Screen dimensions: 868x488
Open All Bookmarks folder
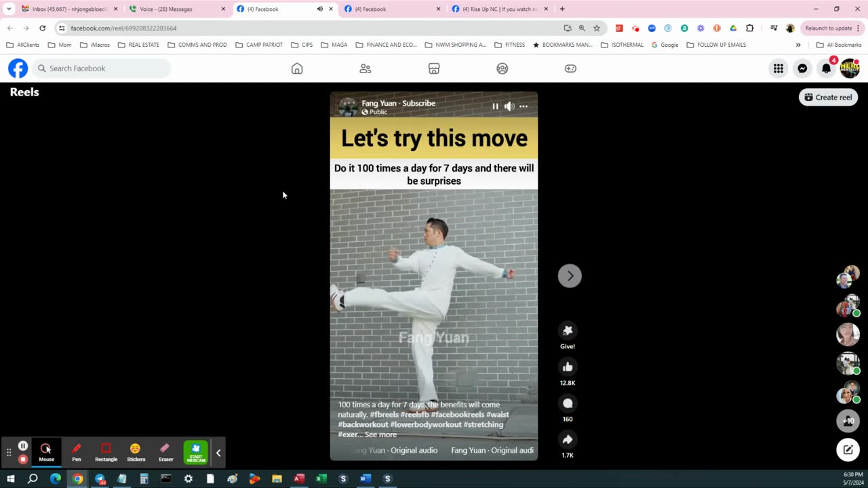838,45
